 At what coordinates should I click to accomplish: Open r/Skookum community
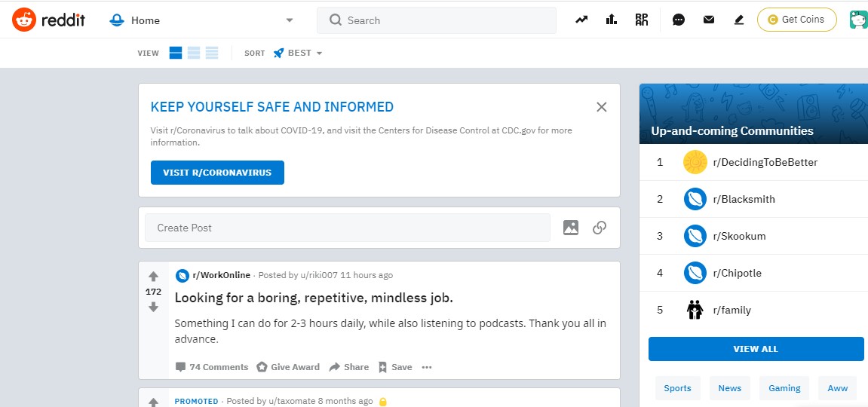point(740,236)
